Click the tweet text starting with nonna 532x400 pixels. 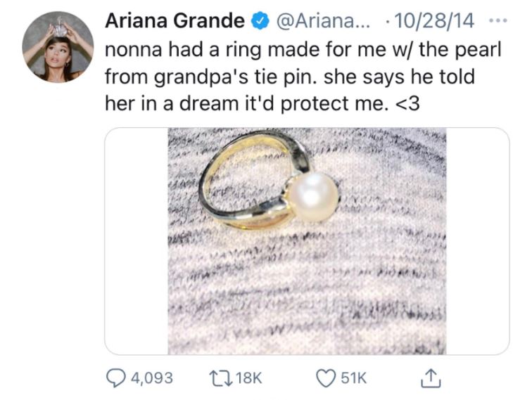[303, 76]
